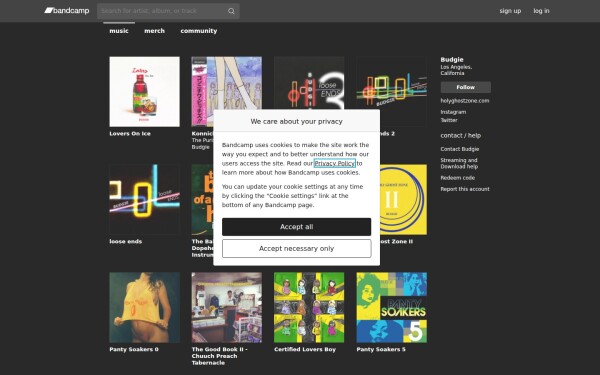Screen dimensions: 600x375
Task: Choose Accept necessary only
Action: point(297,249)
